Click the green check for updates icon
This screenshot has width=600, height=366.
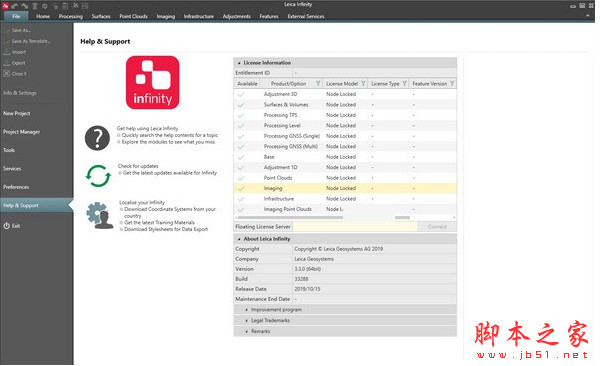pyautogui.click(x=98, y=176)
